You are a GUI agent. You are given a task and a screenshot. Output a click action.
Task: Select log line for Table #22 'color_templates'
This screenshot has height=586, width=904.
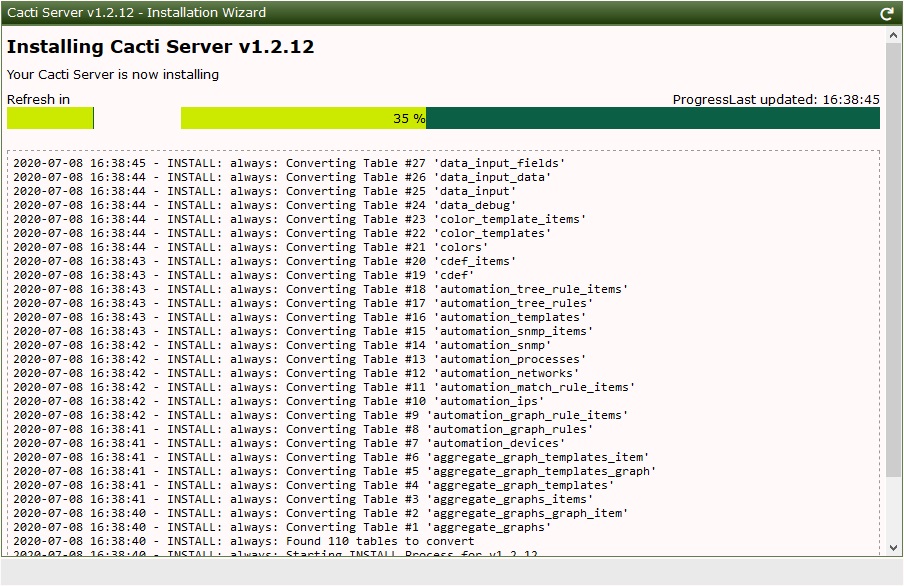(x=282, y=233)
